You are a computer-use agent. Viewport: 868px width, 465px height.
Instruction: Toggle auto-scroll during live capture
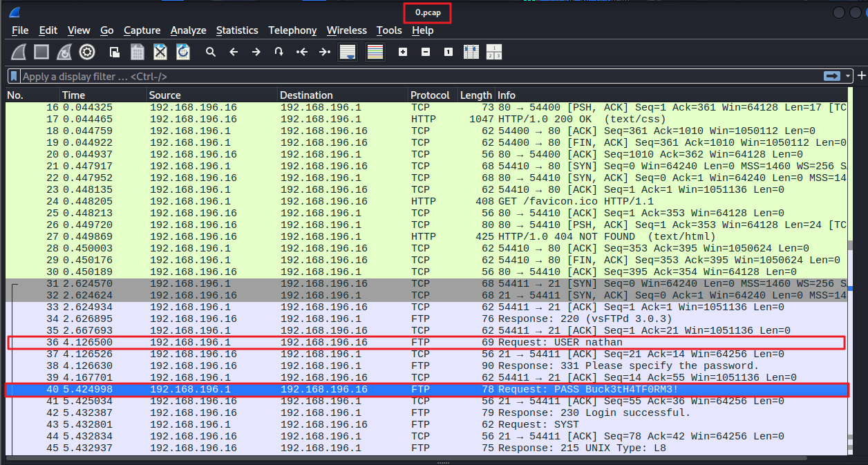(348, 52)
